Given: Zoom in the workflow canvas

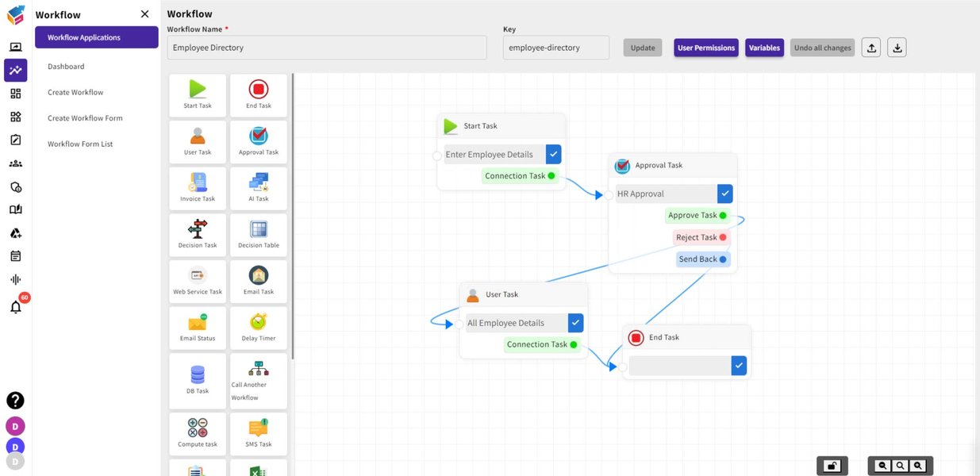Looking at the screenshot, I should 918,466.
